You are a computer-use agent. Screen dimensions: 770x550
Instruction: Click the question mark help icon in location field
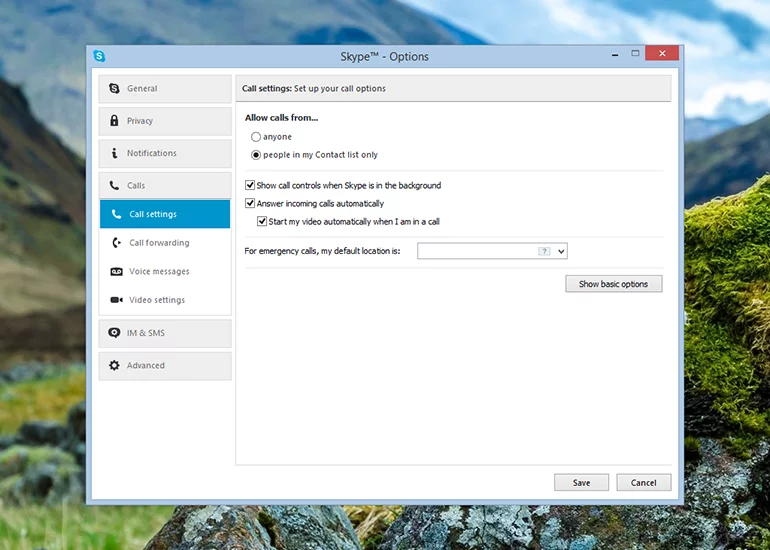point(544,251)
